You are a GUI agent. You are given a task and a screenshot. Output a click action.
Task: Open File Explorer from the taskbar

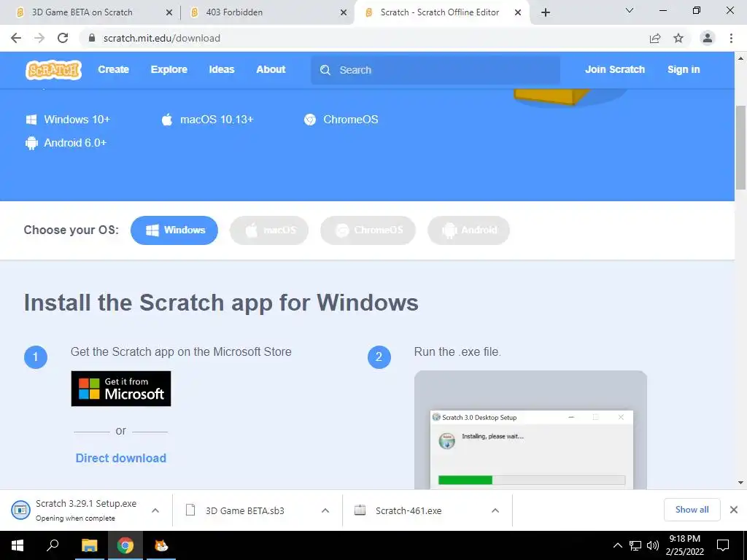click(89, 545)
